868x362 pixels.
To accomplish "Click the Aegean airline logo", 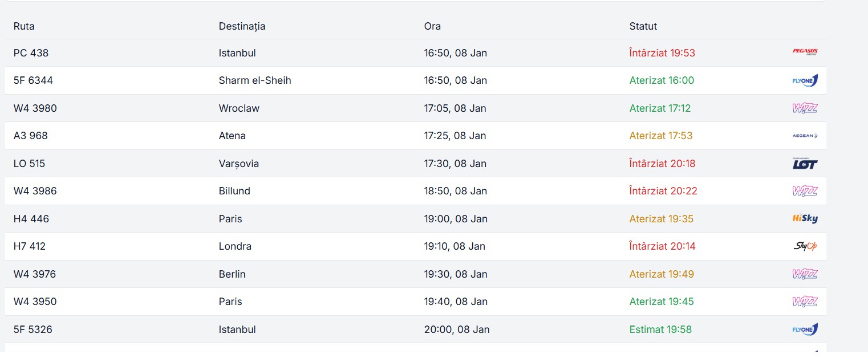I will pyautogui.click(x=805, y=136).
